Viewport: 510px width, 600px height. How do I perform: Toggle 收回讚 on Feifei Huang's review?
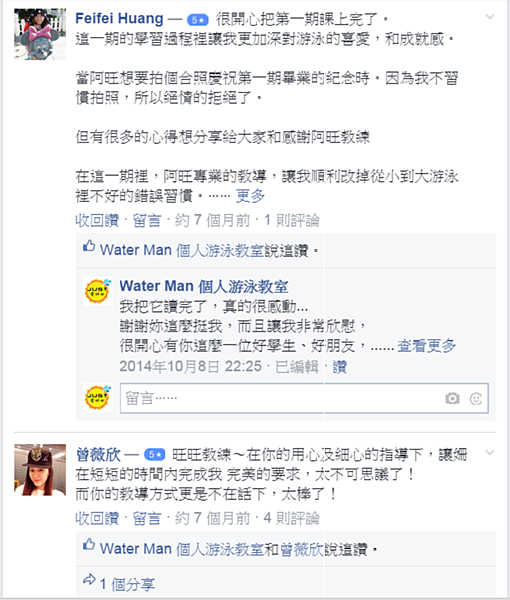[x=97, y=220]
